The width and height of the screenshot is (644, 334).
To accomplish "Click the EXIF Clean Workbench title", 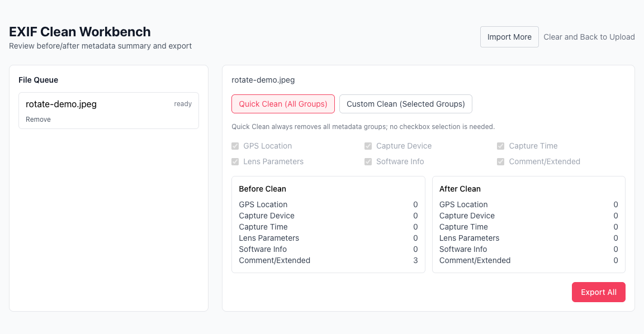I will pos(80,32).
